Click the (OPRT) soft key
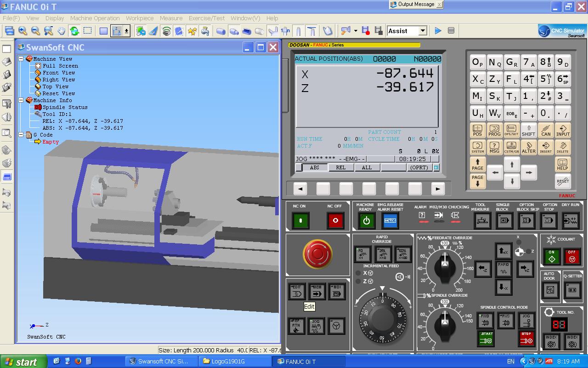The image size is (588, 368). point(419,167)
